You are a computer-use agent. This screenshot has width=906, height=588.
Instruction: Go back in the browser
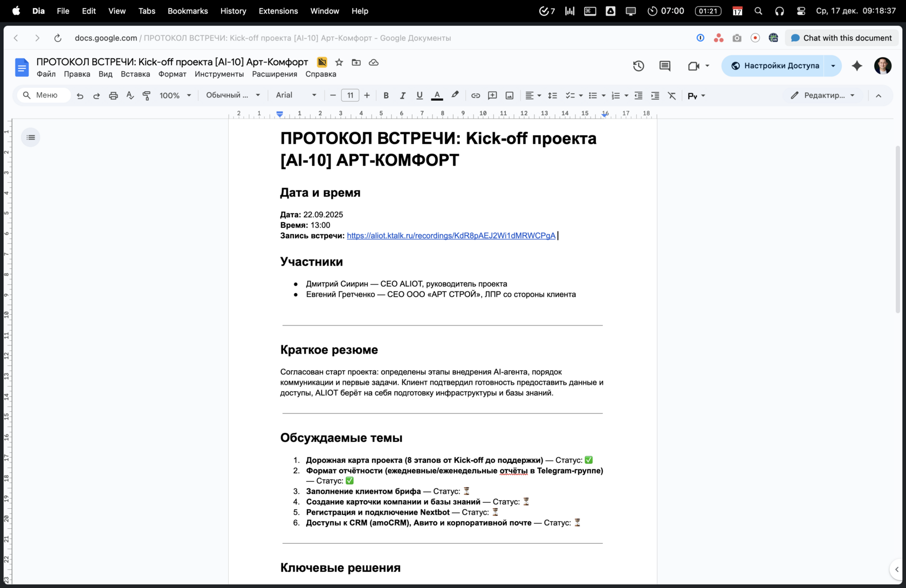pyautogui.click(x=16, y=38)
